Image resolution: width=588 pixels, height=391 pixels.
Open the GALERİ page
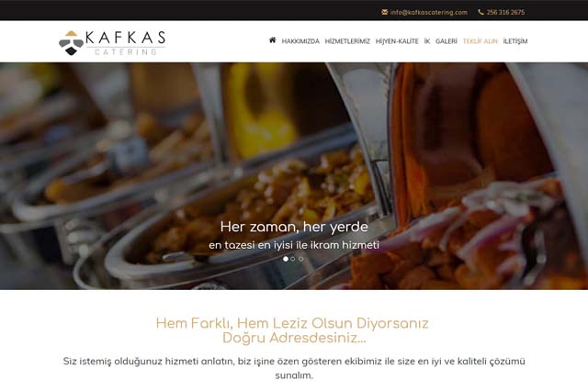click(x=447, y=41)
